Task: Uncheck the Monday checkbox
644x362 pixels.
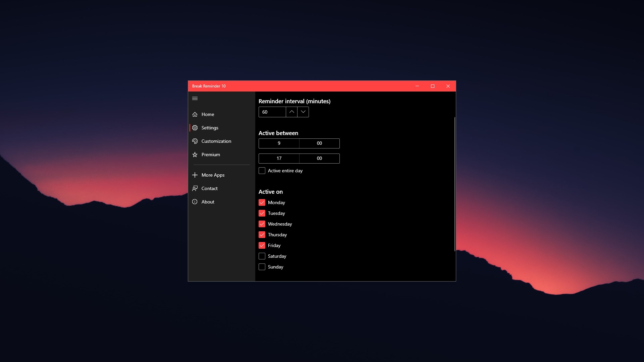Action: coord(262,202)
